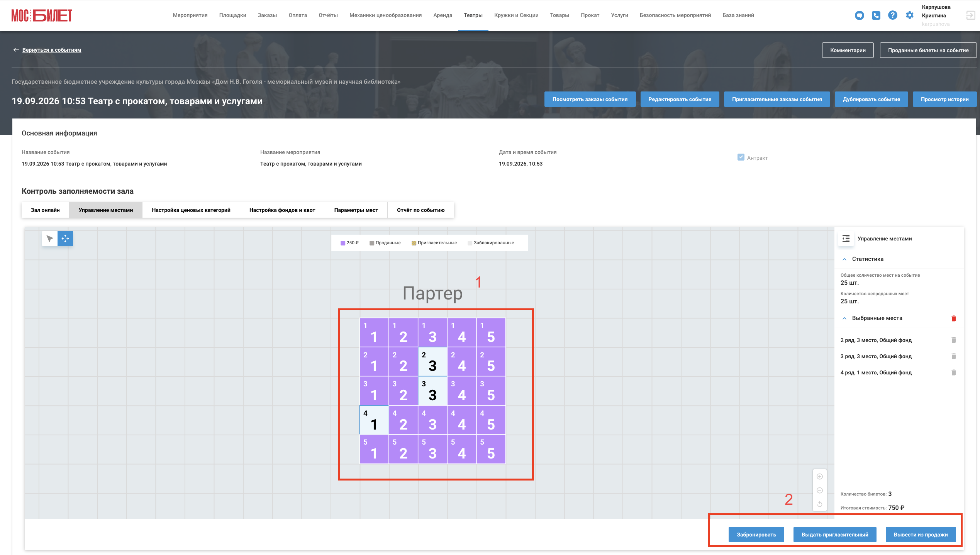
Task: Select seat row 1 place 5
Action: tap(491, 333)
